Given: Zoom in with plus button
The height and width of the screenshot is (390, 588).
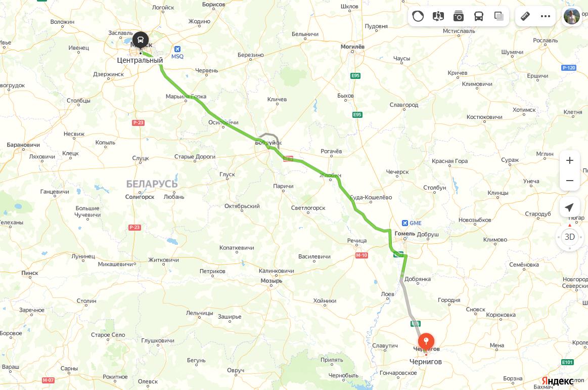Looking at the screenshot, I should click(x=570, y=160).
